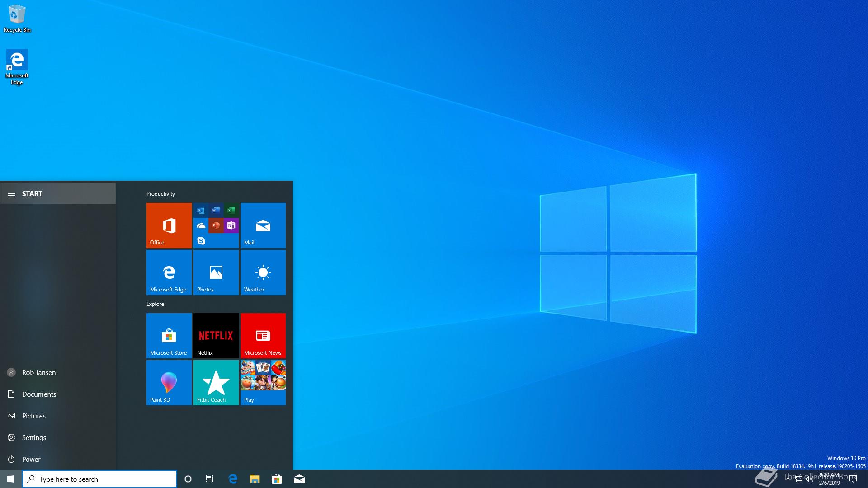Open the volume control tray icon
The width and height of the screenshot is (868, 488).
click(x=810, y=479)
